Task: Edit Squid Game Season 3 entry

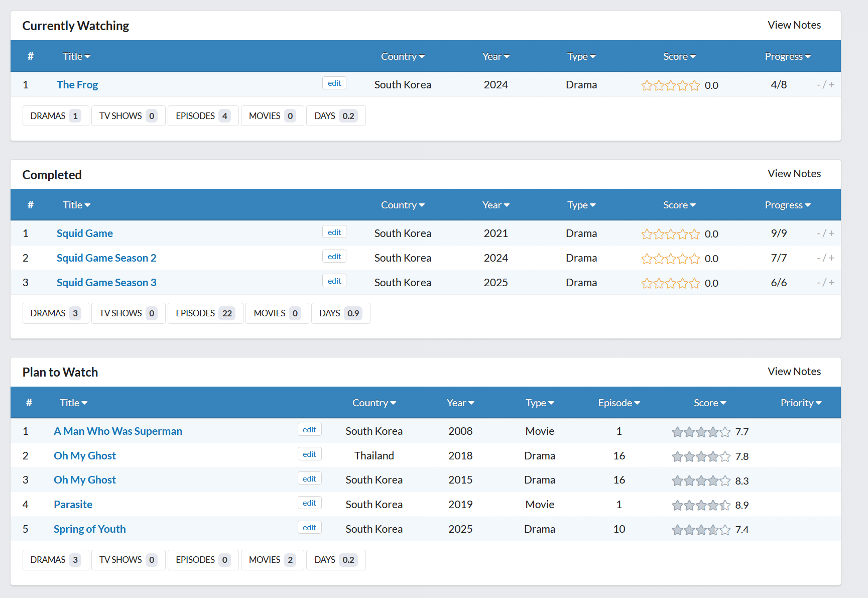Action: click(x=334, y=281)
